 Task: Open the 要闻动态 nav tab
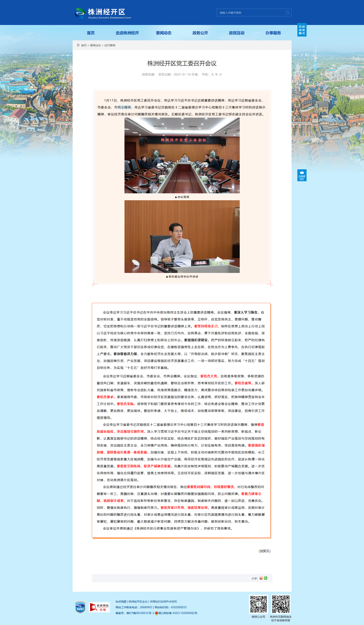[x=164, y=33]
